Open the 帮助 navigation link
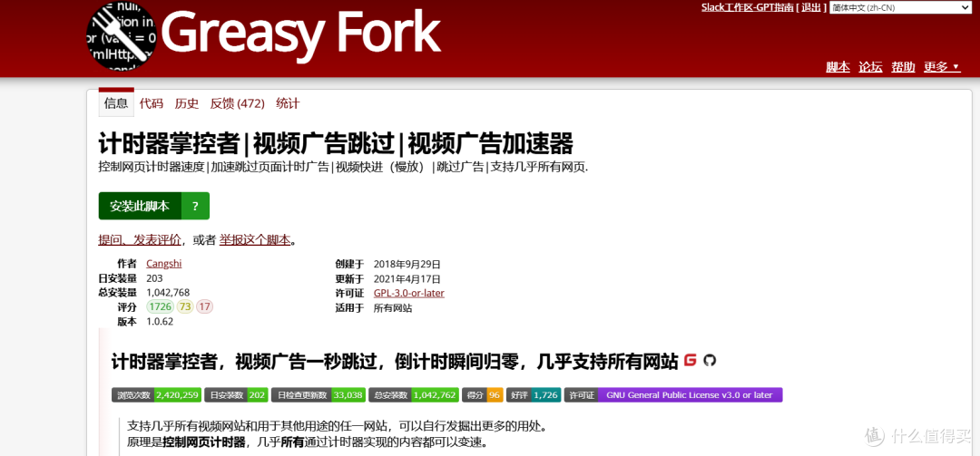980x456 pixels. (903, 67)
